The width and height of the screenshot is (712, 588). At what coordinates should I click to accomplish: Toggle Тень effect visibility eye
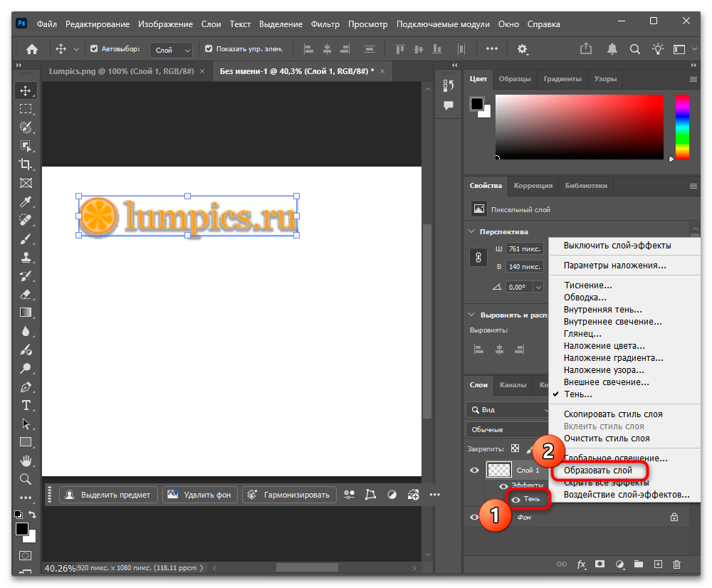click(x=515, y=500)
